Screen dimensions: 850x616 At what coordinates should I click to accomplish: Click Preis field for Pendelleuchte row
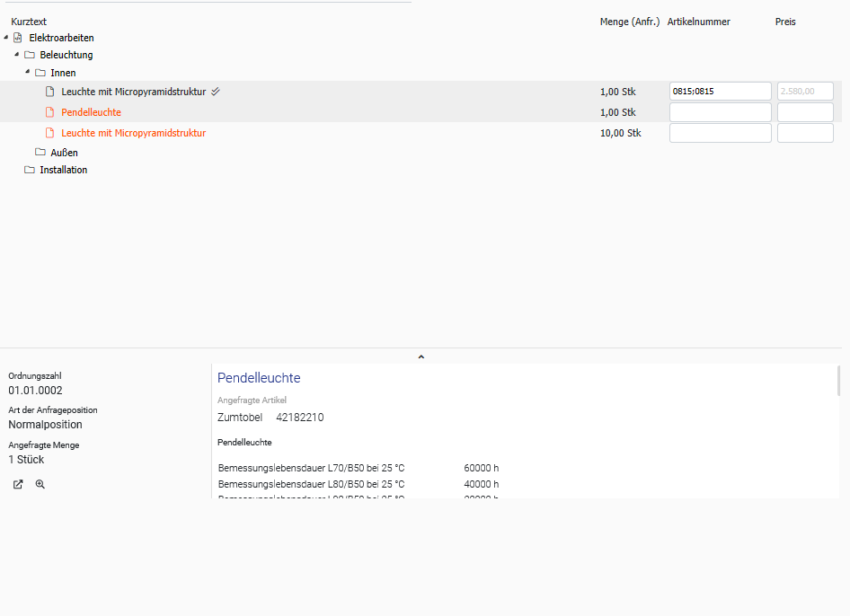(804, 112)
